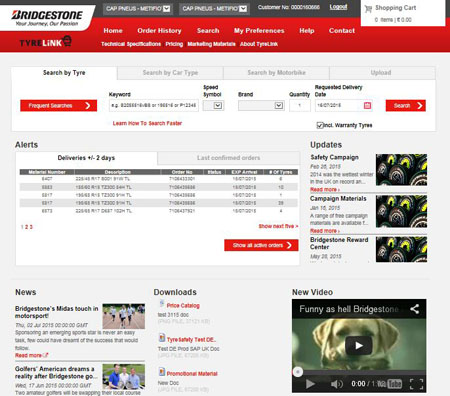Open the Search menu item

(x=208, y=31)
